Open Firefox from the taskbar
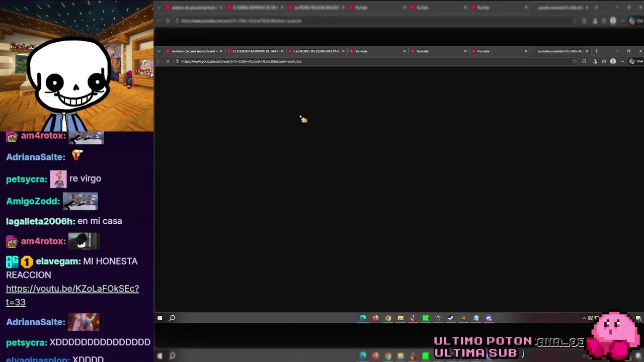The image size is (644, 362). coord(375,318)
